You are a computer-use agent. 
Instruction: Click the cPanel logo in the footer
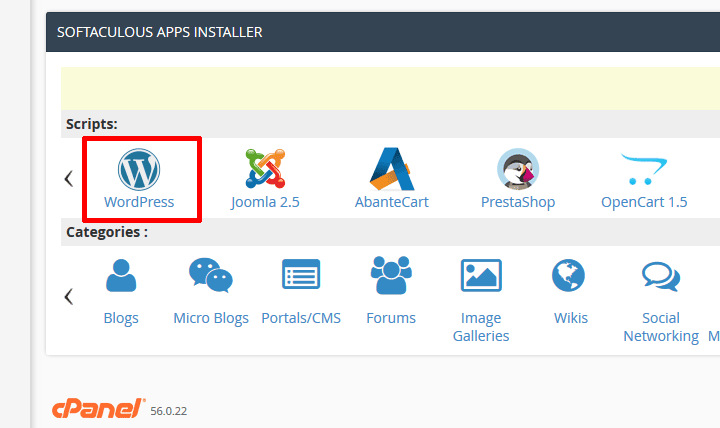point(98,409)
